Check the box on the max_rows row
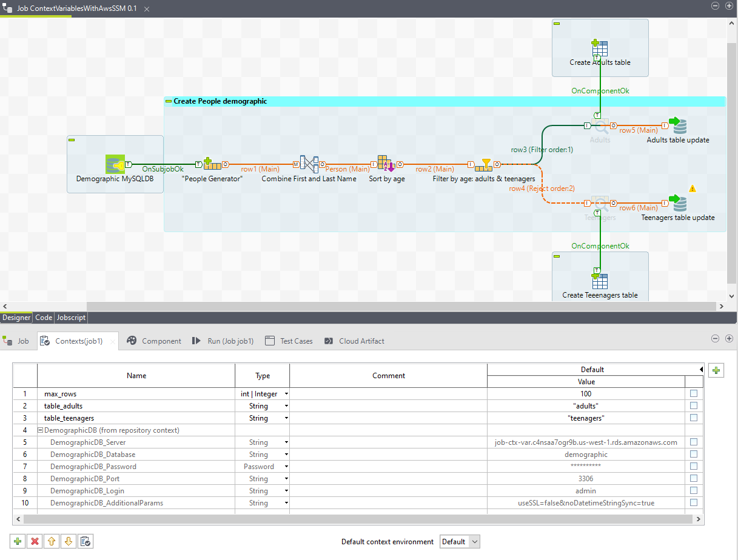 tap(693, 393)
